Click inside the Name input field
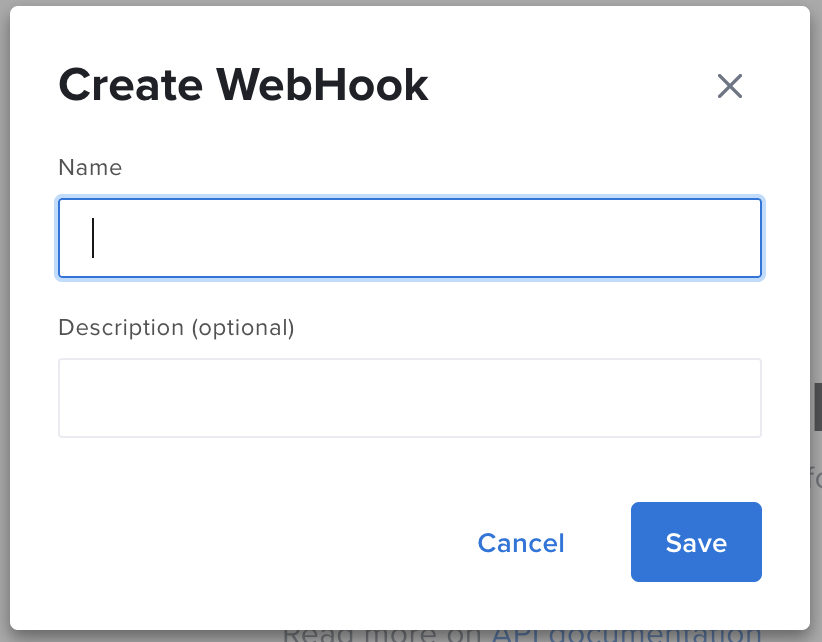The width and height of the screenshot is (822, 642). (410, 238)
